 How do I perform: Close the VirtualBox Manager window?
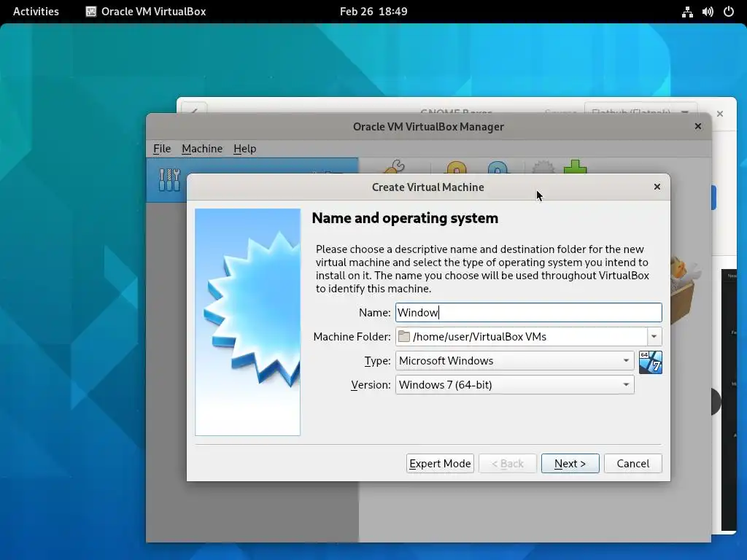(x=698, y=126)
